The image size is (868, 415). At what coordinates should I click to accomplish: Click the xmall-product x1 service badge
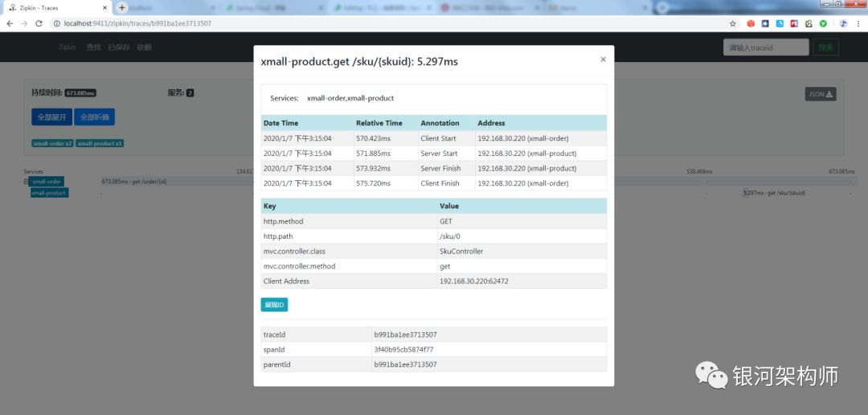pyautogui.click(x=100, y=143)
